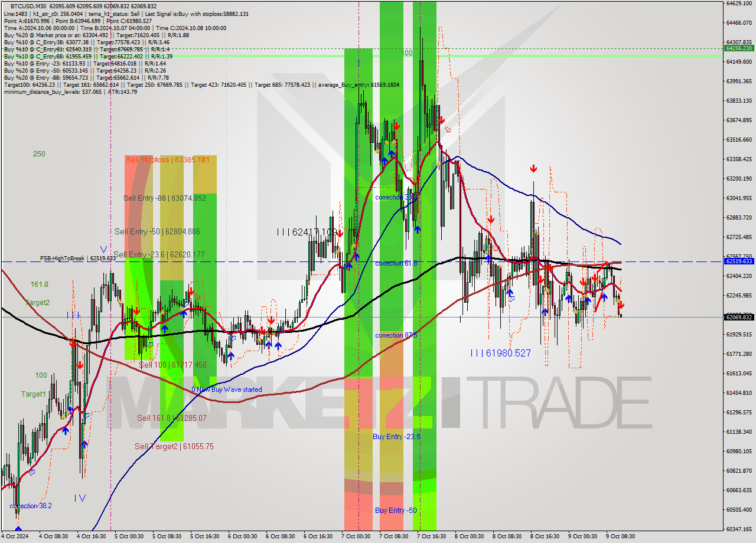756x543 pixels.
Task: Click the '4 Oct 2024' date on time axis
Action: 15,537
